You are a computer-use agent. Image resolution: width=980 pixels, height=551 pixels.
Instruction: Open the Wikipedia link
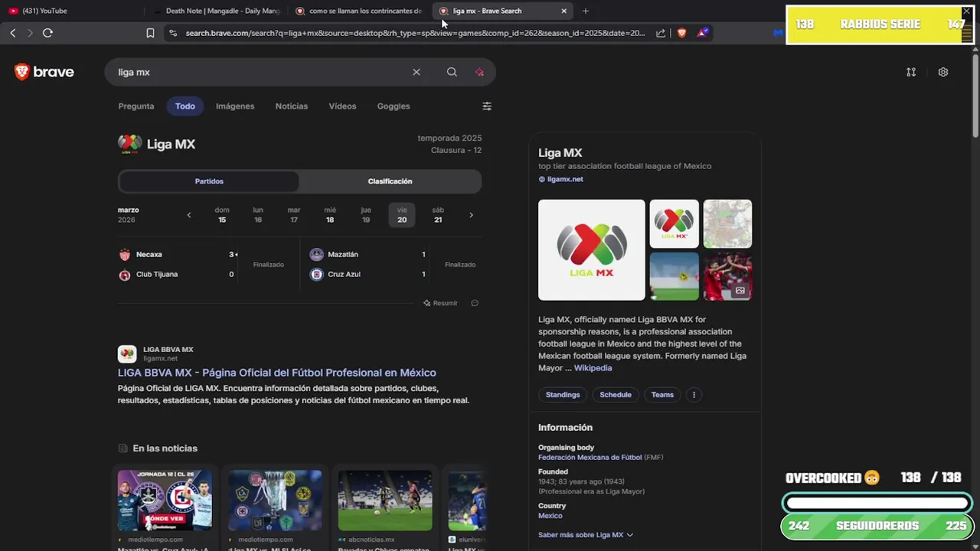point(593,368)
